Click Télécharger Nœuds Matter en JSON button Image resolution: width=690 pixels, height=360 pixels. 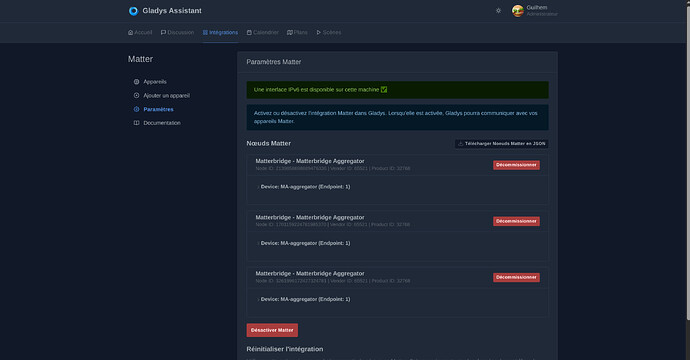pos(501,143)
